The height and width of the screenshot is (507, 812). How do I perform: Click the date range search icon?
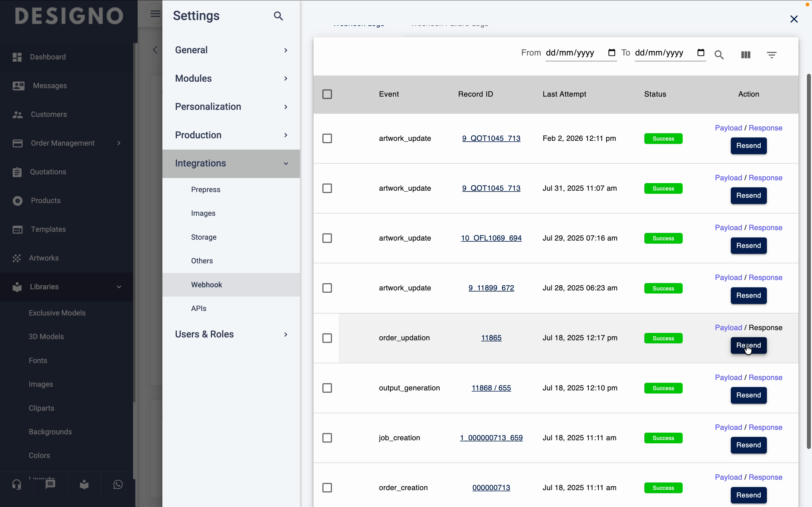[719, 55]
